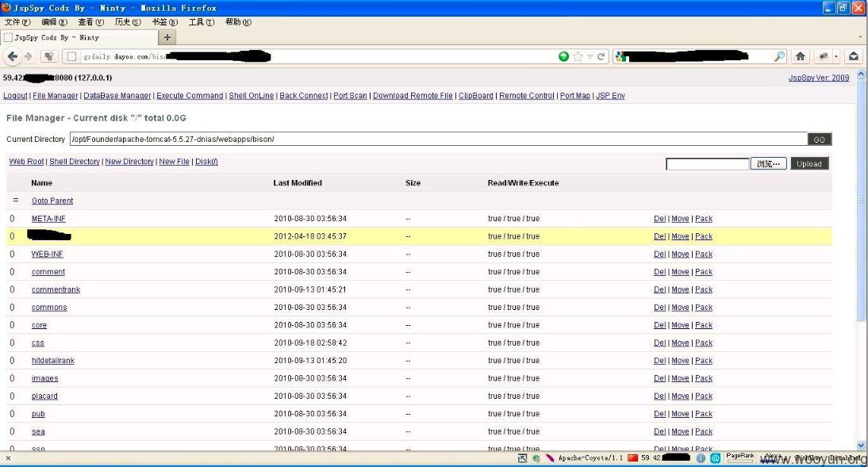Screen dimensions: 868x467
Task: Open the 帮助 menu
Action: [238, 22]
